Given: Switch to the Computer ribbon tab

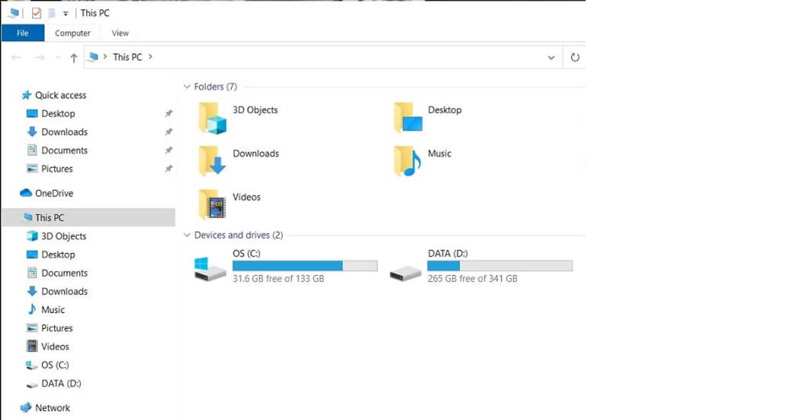Looking at the screenshot, I should [x=72, y=33].
